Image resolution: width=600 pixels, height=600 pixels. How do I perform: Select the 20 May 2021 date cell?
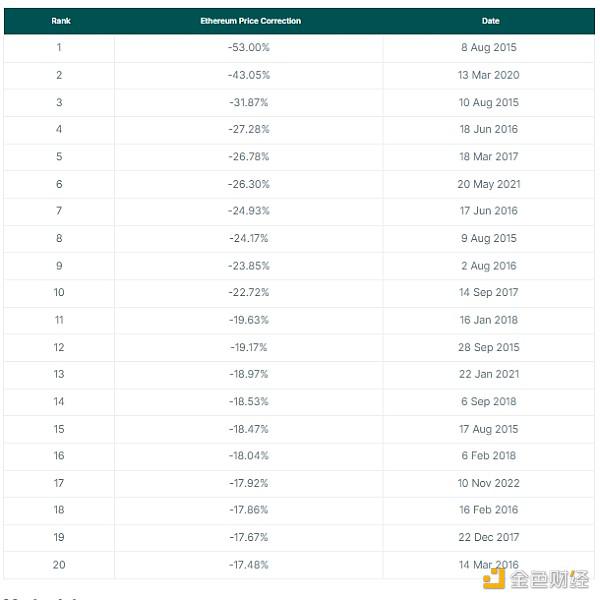pos(489,184)
